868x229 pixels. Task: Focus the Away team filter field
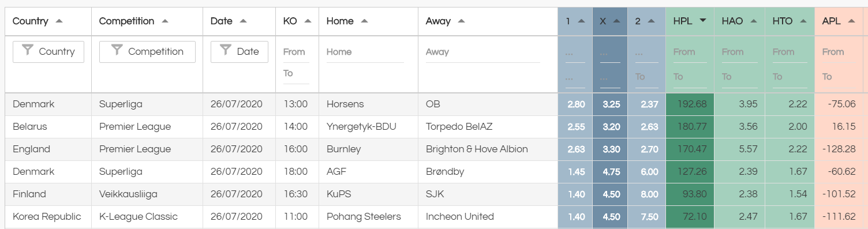coord(483,52)
